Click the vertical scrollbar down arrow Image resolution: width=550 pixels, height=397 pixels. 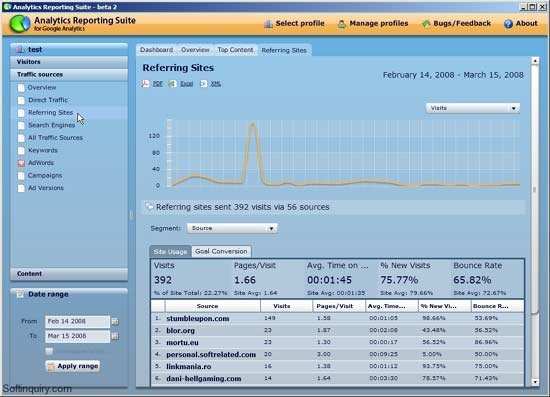(x=535, y=382)
